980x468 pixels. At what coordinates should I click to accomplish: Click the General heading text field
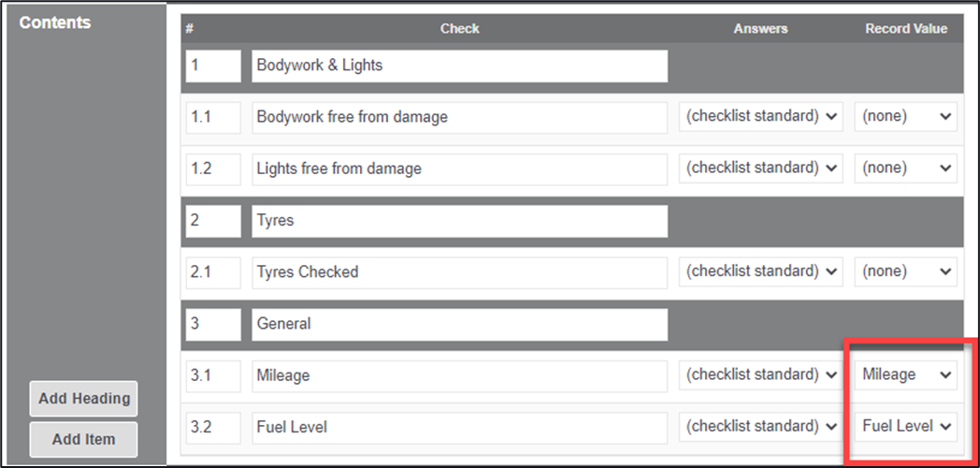pyautogui.click(x=459, y=324)
